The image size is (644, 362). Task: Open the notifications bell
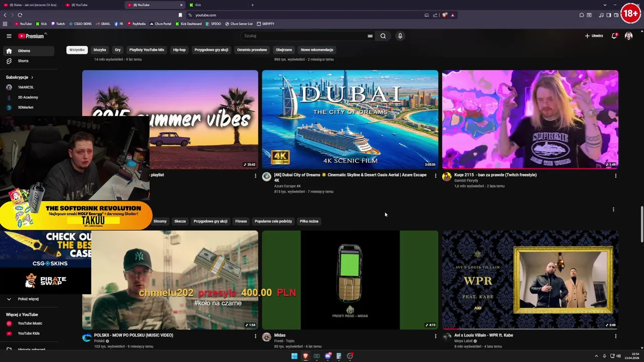pos(614,36)
